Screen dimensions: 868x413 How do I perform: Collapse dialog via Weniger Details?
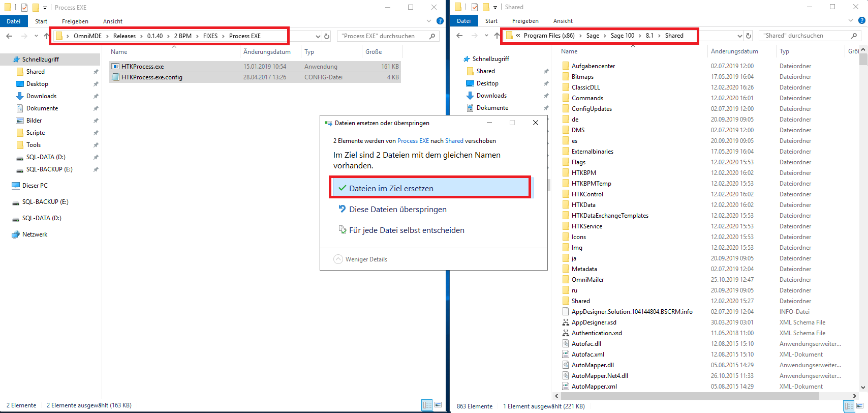click(x=360, y=259)
